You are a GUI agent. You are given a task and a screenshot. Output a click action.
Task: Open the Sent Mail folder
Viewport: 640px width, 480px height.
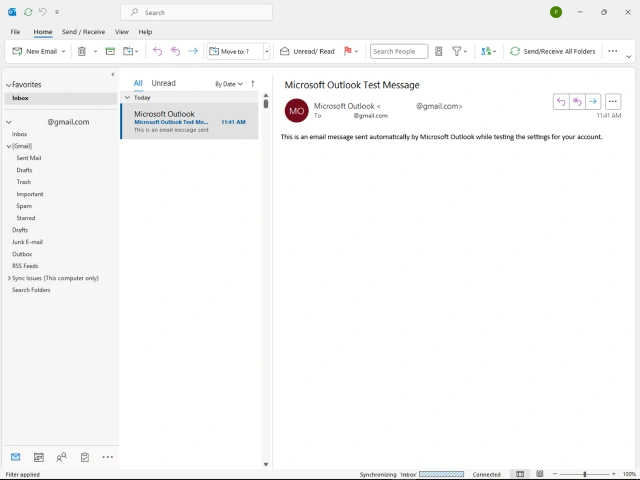tap(29, 158)
